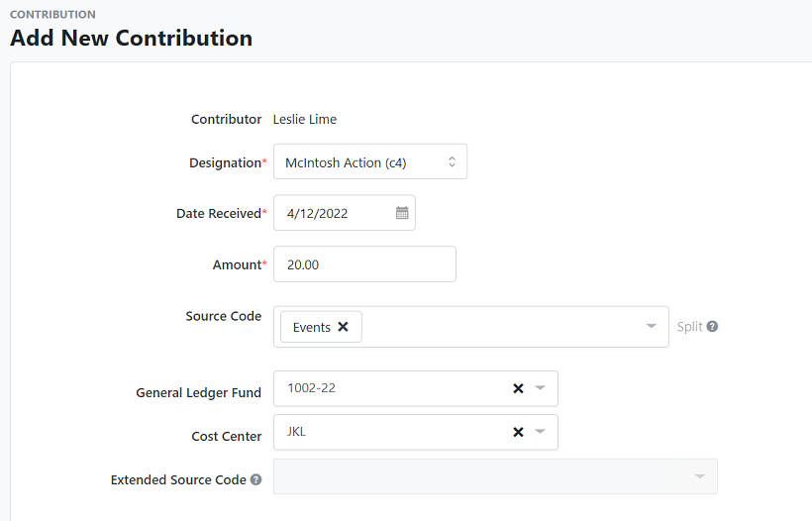Select the Events tag label
This screenshot has height=521, width=812.
coord(311,327)
